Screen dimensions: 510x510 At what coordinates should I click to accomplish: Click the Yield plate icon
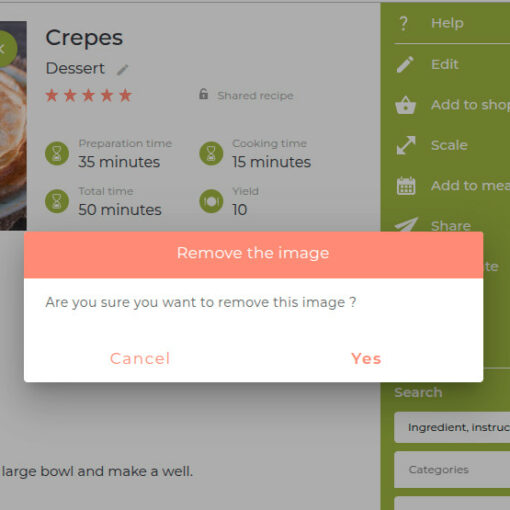211,201
